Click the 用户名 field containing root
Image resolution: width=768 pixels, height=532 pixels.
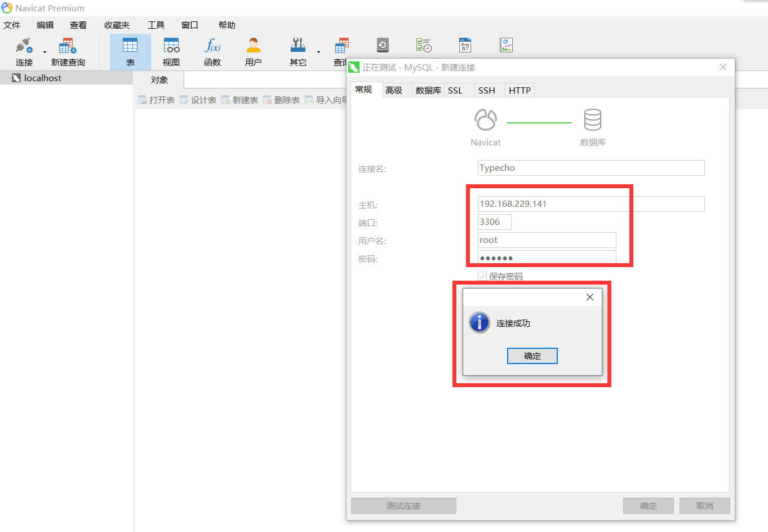[x=547, y=240]
